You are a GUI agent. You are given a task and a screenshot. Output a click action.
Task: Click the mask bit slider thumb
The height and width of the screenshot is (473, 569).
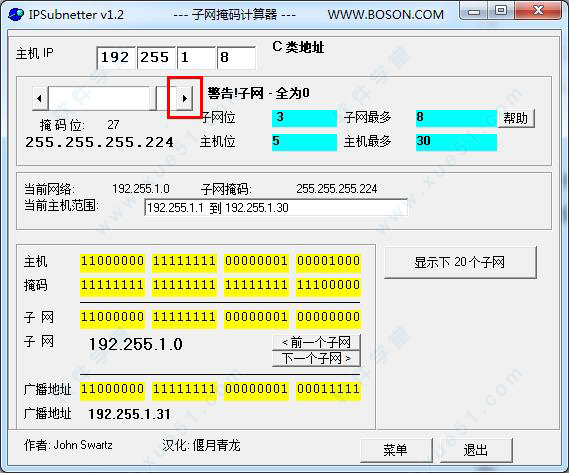(x=153, y=98)
